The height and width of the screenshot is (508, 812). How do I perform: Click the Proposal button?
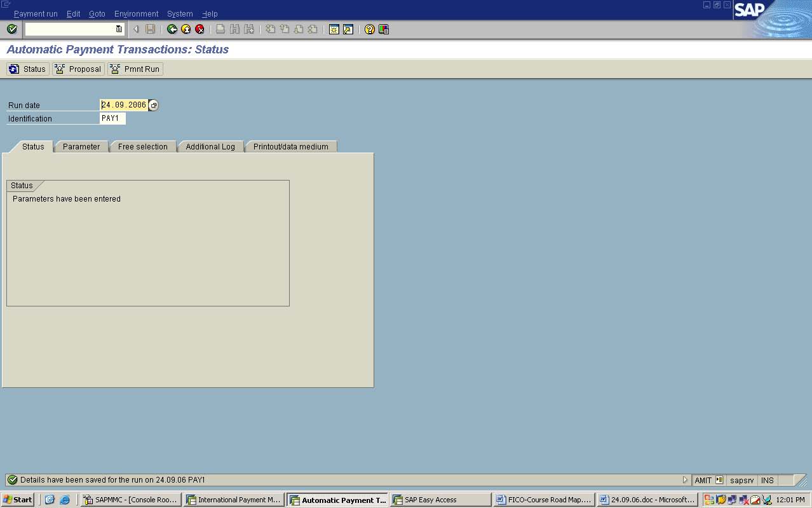(x=78, y=69)
